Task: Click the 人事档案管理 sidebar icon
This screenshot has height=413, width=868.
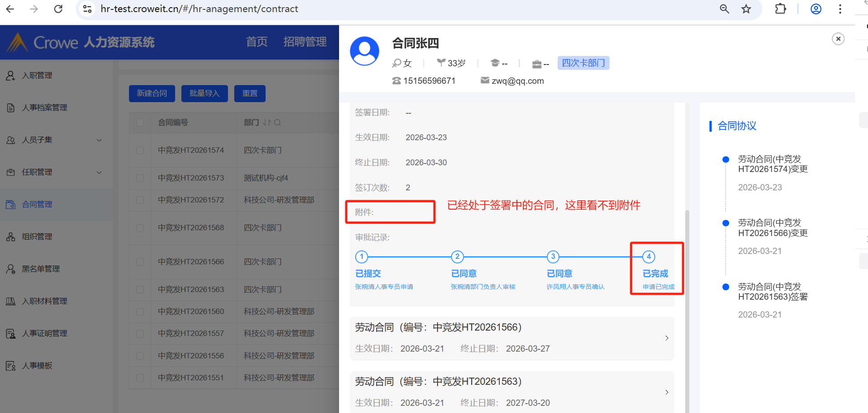Action: [11, 108]
